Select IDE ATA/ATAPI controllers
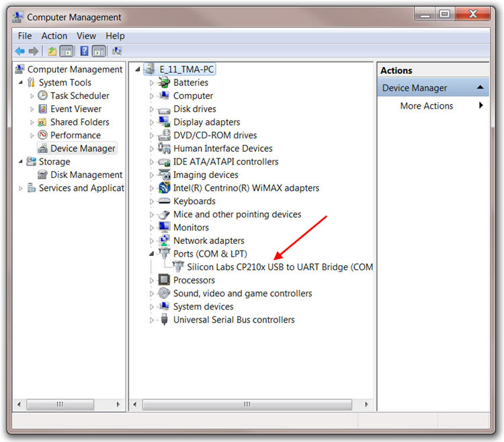 (x=226, y=162)
